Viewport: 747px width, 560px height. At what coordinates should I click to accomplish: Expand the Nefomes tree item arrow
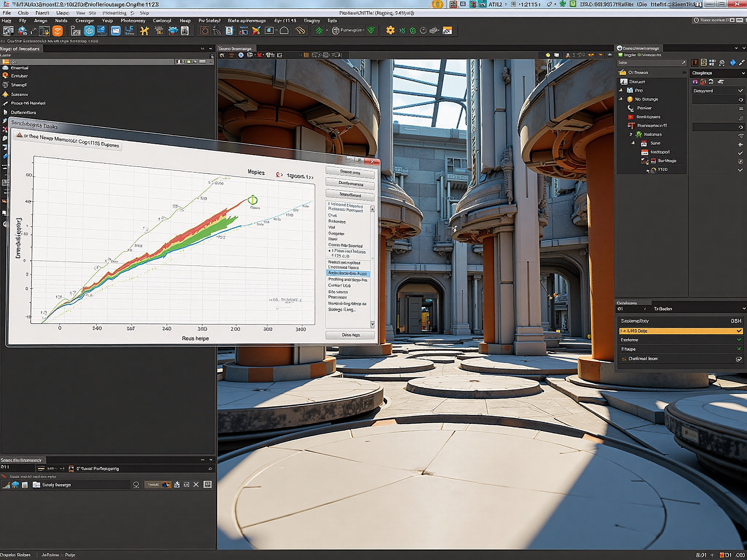[631, 135]
